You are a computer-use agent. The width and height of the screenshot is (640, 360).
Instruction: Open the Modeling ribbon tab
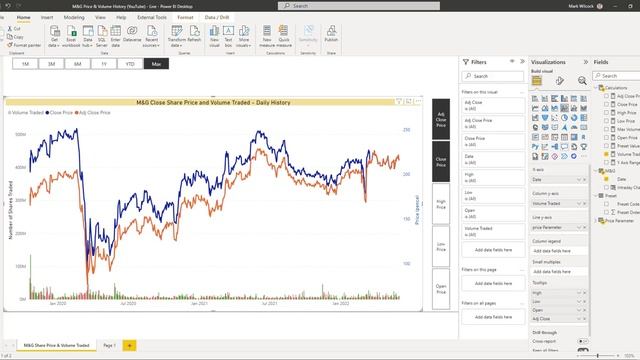click(74, 18)
